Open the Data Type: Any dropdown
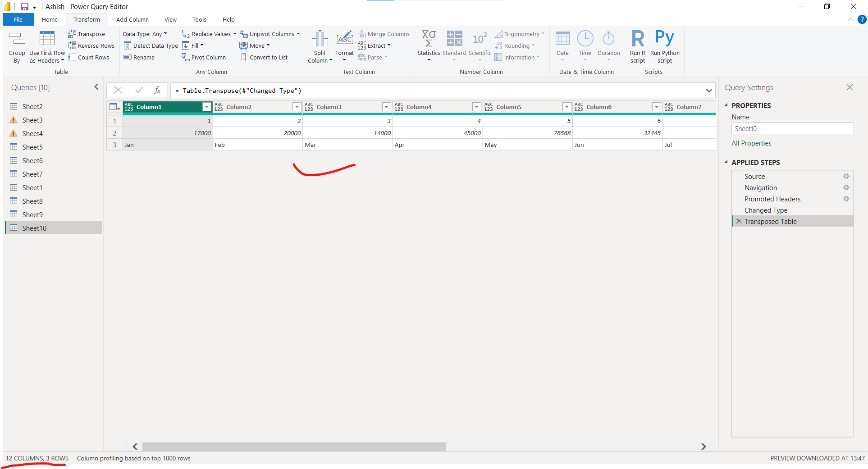Image resolution: width=868 pixels, height=469 pixels. 145,34
